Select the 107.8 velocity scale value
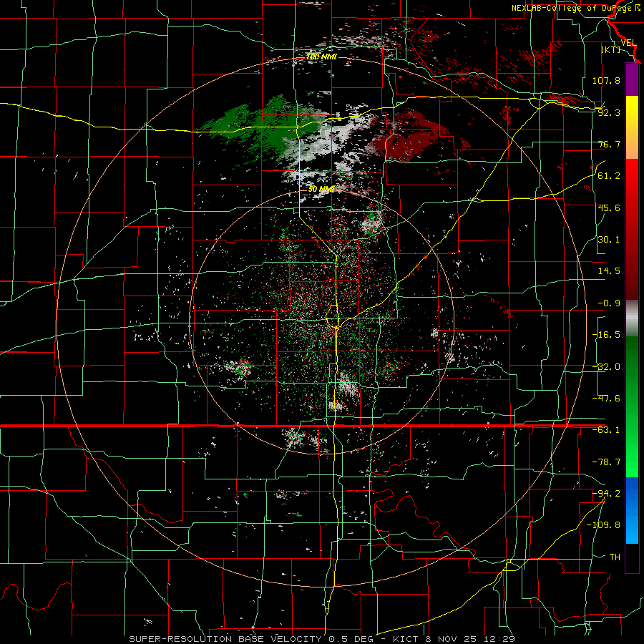The image size is (644, 644). coord(606,80)
